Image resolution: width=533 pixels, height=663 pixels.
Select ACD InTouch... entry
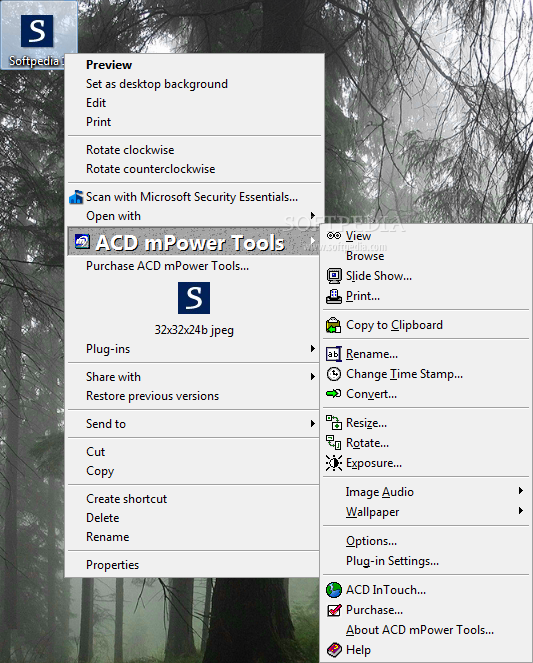tap(386, 590)
